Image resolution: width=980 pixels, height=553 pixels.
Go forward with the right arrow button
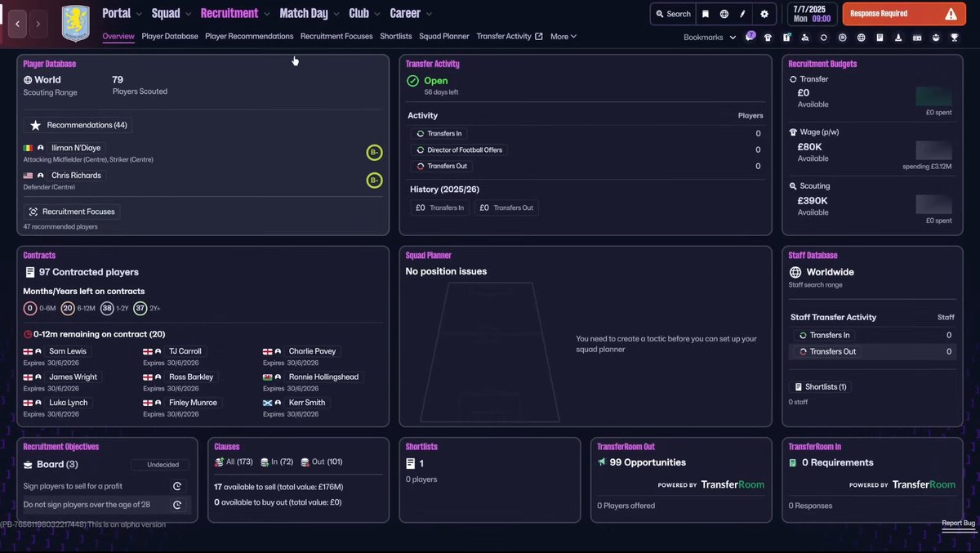coord(38,24)
